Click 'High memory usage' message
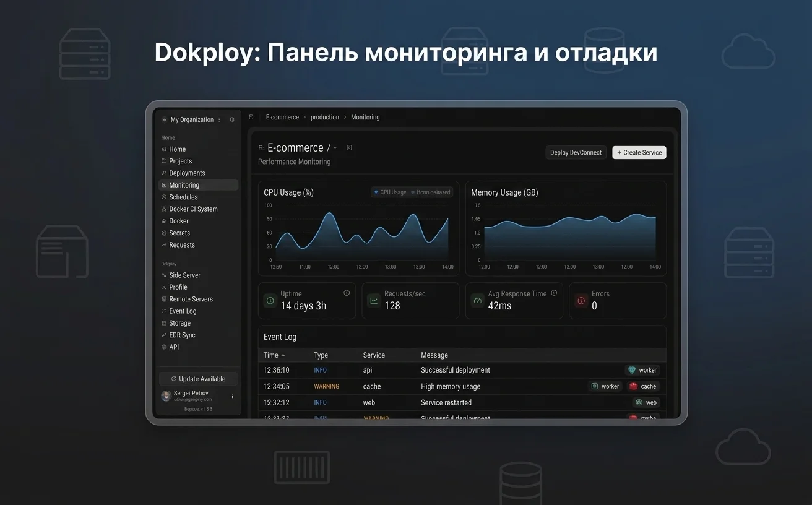 click(451, 386)
